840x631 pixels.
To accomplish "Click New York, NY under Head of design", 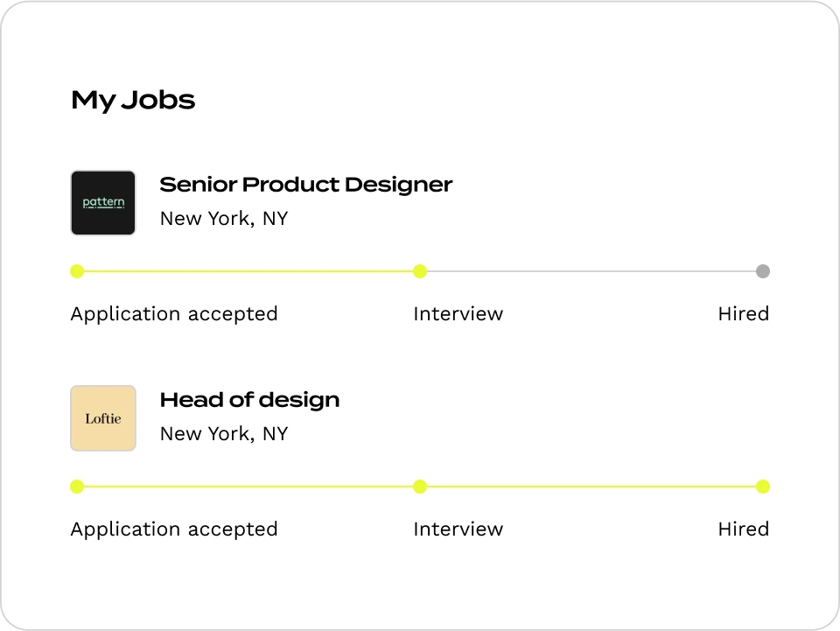I will [x=224, y=434].
